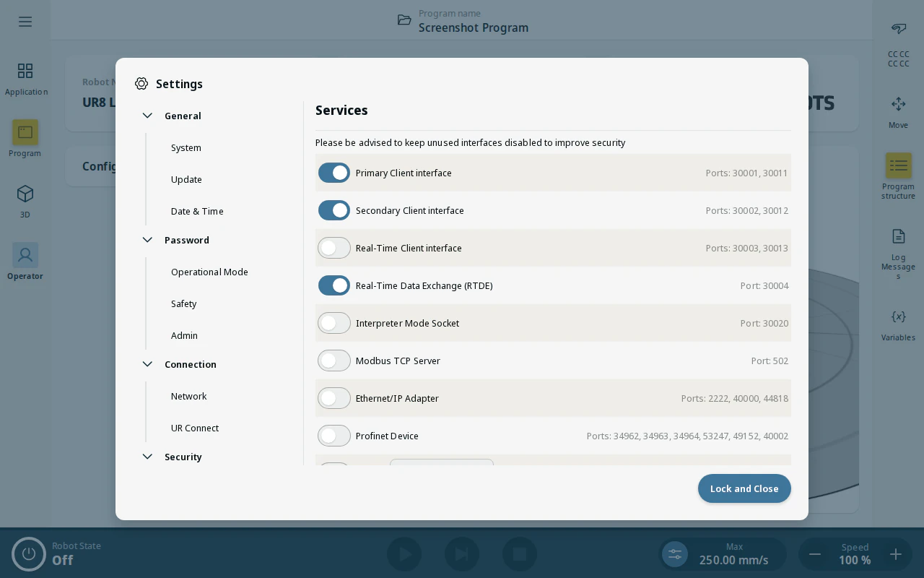This screenshot has width=924, height=578.
Task: Open program folder icon near Program name
Action: tap(404, 20)
